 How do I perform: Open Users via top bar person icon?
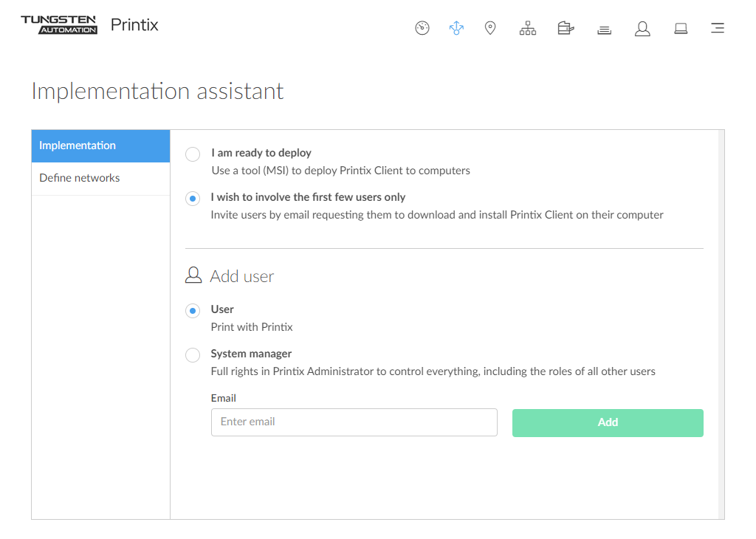tap(642, 29)
